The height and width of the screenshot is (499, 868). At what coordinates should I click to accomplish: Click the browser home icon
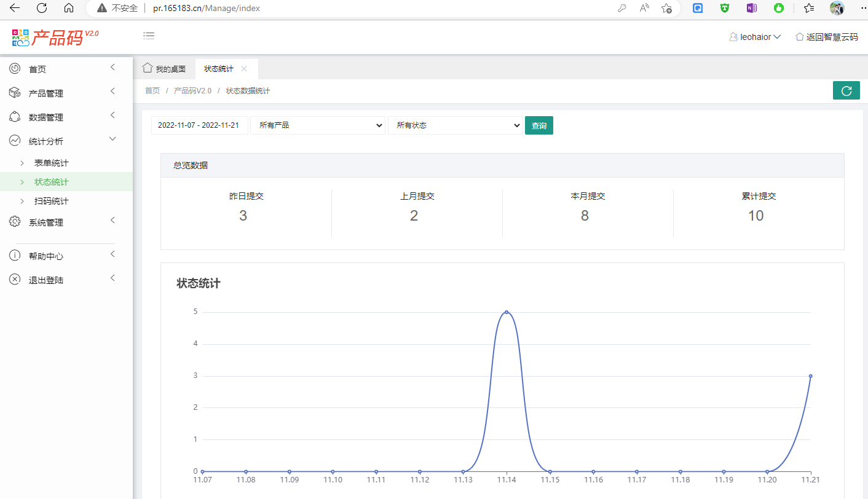(69, 9)
